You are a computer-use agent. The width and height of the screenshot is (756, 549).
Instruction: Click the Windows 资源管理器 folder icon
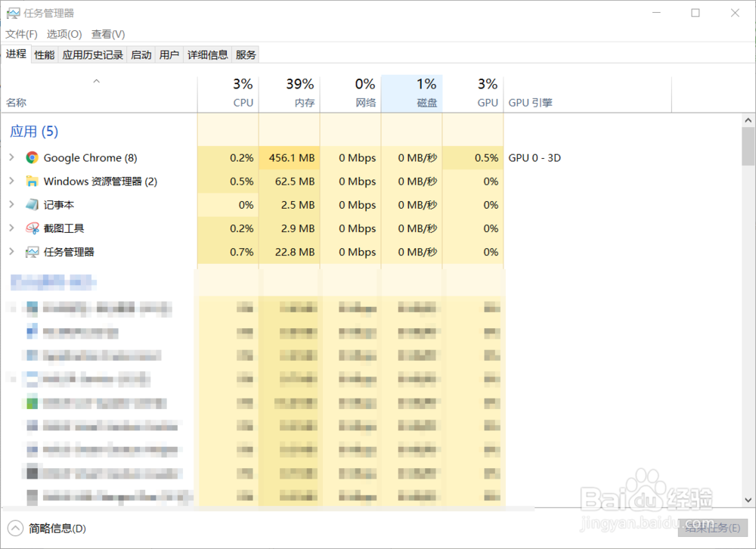tap(33, 181)
